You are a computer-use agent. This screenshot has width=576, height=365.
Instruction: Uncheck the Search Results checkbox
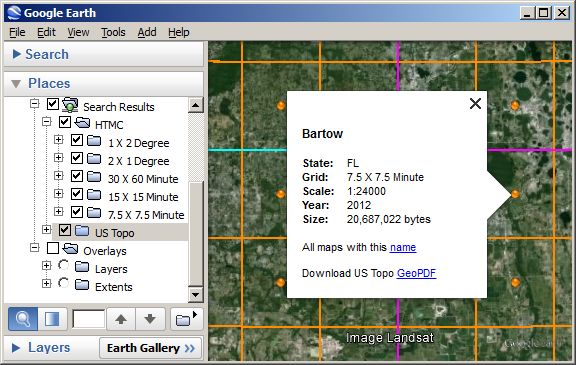click(x=53, y=104)
